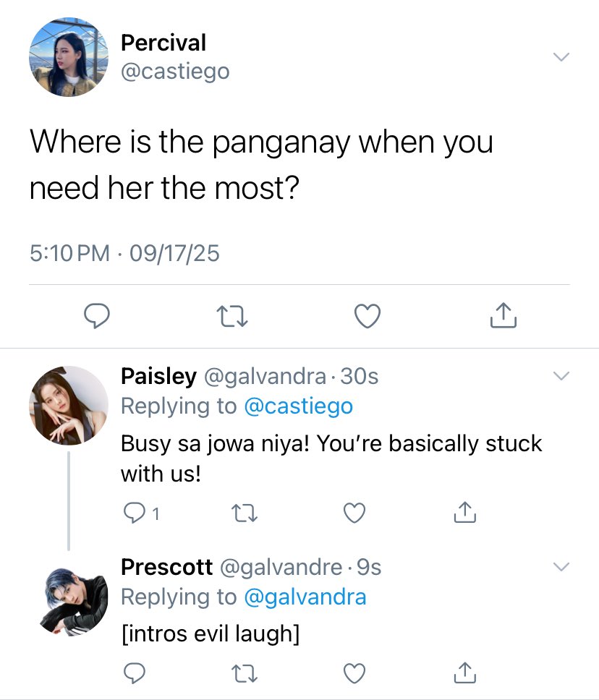Reply to Prescott's evil laugh tweet
The height and width of the screenshot is (700, 599).
[134, 674]
